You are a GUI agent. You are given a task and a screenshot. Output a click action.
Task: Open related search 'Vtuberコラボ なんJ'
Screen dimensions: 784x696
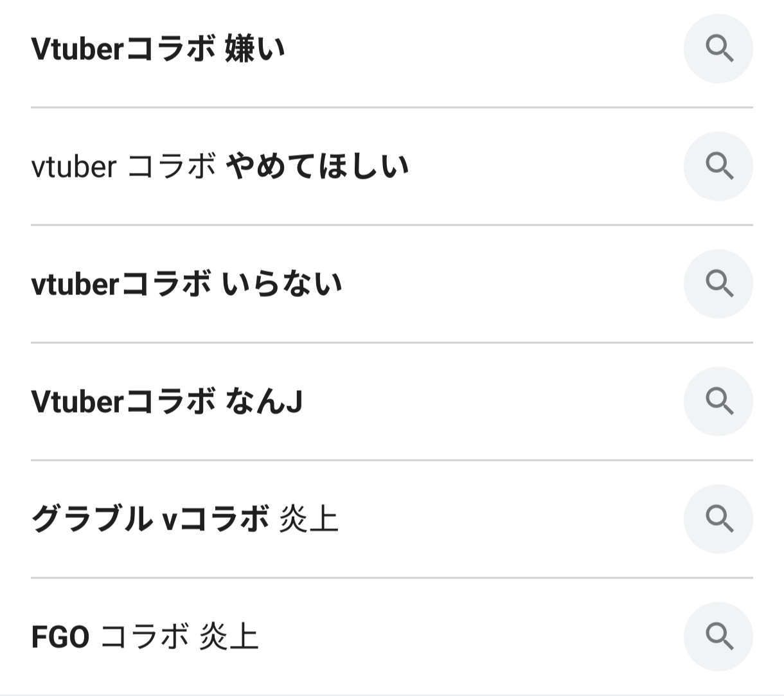[166, 402]
